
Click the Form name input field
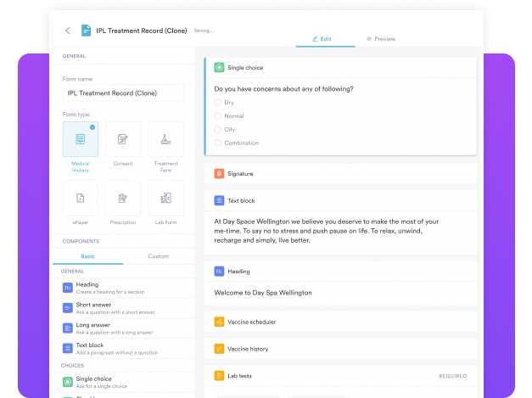[123, 93]
